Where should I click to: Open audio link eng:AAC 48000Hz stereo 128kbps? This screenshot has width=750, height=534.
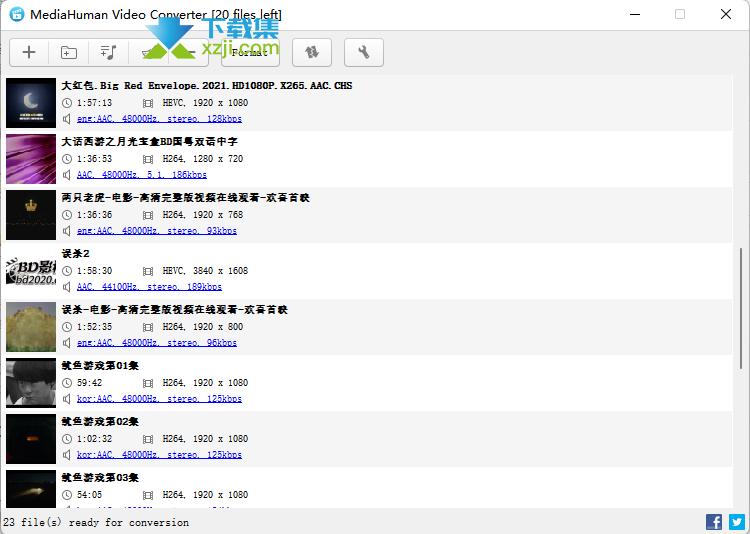pyautogui.click(x=159, y=119)
